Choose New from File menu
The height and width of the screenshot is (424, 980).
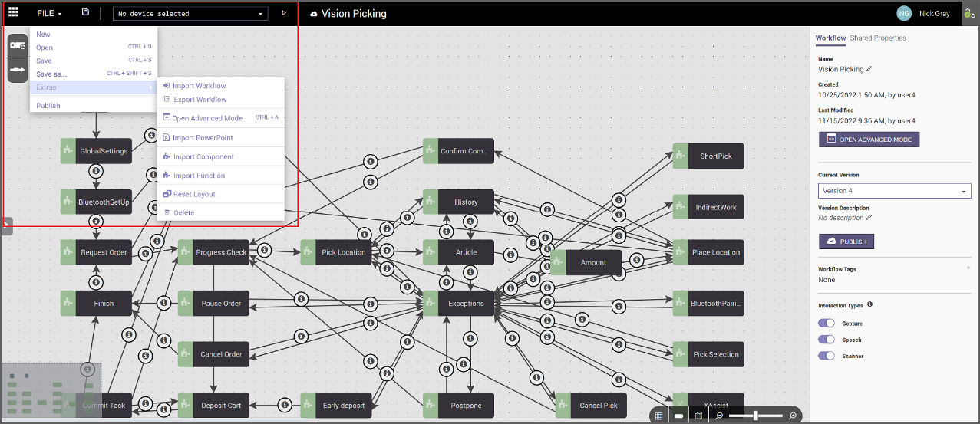[94, 34]
